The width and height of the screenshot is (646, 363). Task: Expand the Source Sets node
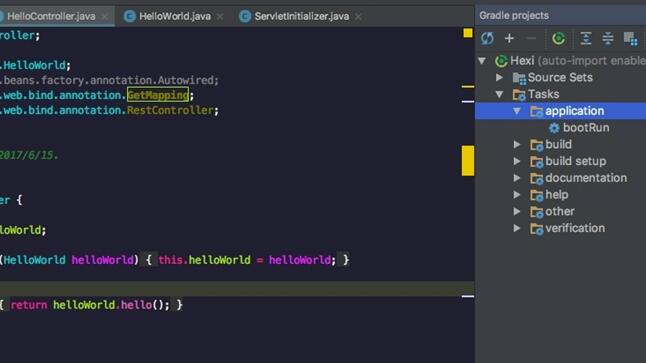[x=499, y=77]
